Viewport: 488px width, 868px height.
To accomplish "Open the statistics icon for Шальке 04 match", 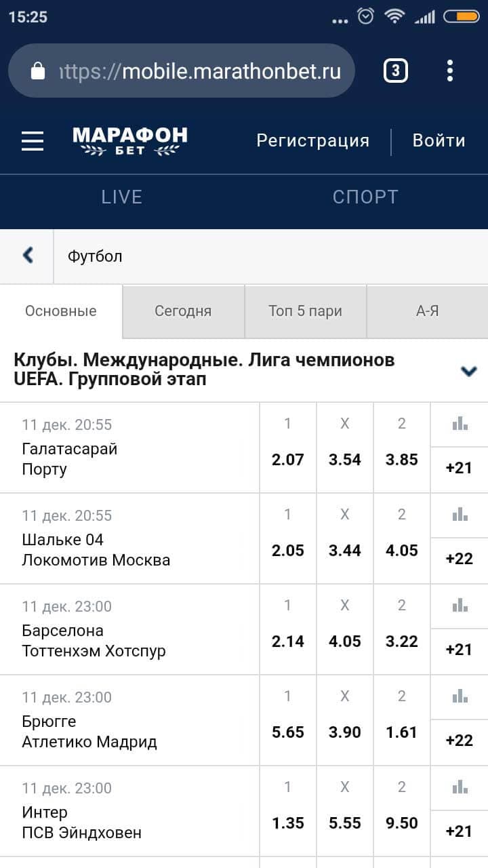I will [x=460, y=515].
